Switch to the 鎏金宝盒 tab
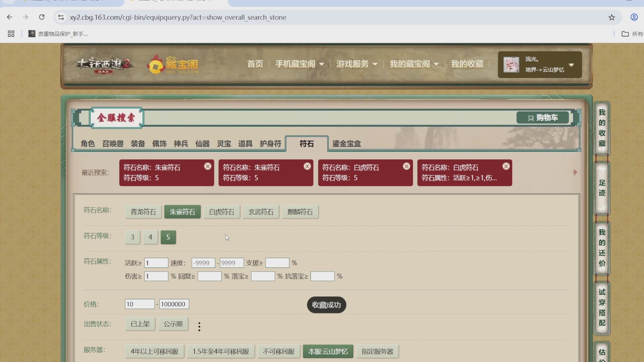 pyautogui.click(x=346, y=144)
